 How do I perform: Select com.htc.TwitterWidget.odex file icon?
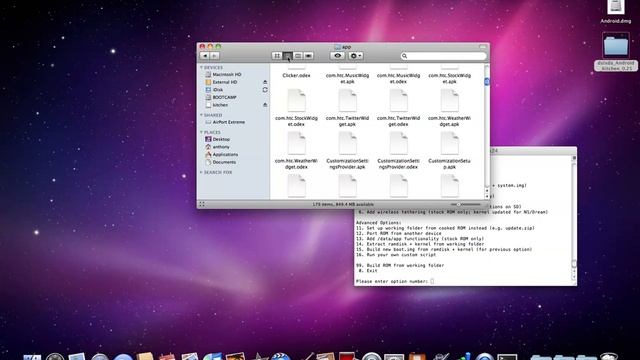click(x=398, y=100)
